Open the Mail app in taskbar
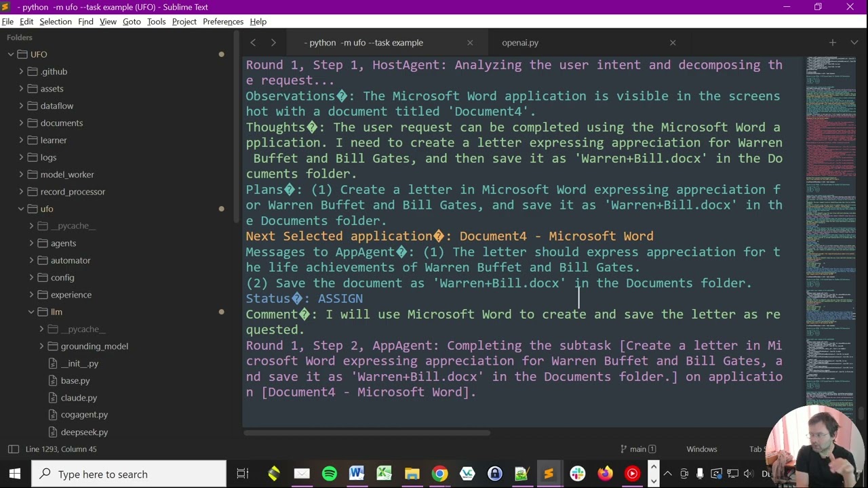Viewport: 868px width, 488px height. (302, 474)
